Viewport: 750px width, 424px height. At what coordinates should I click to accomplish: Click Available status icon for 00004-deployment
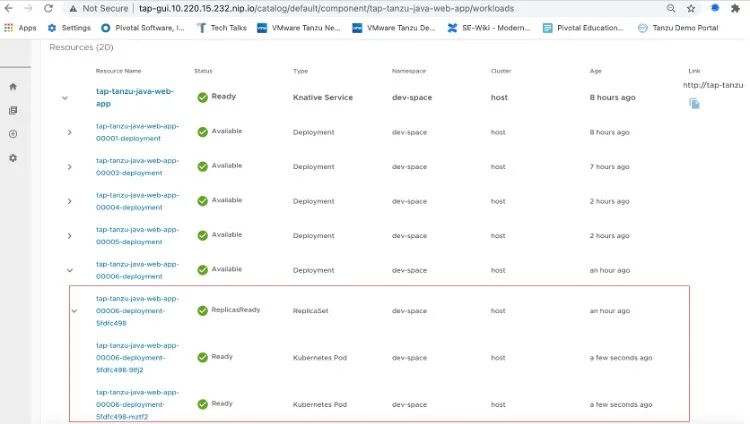point(203,201)
